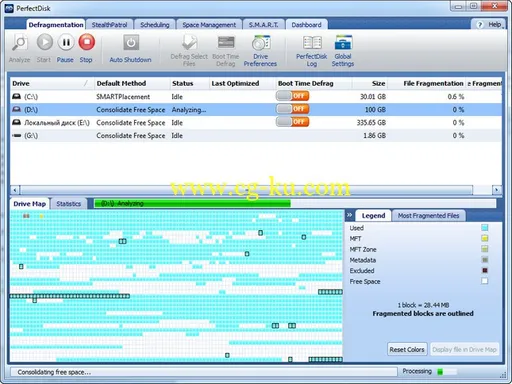Select the Legend tab
This screenshot has height=384, width=512.
pos(373,216)
